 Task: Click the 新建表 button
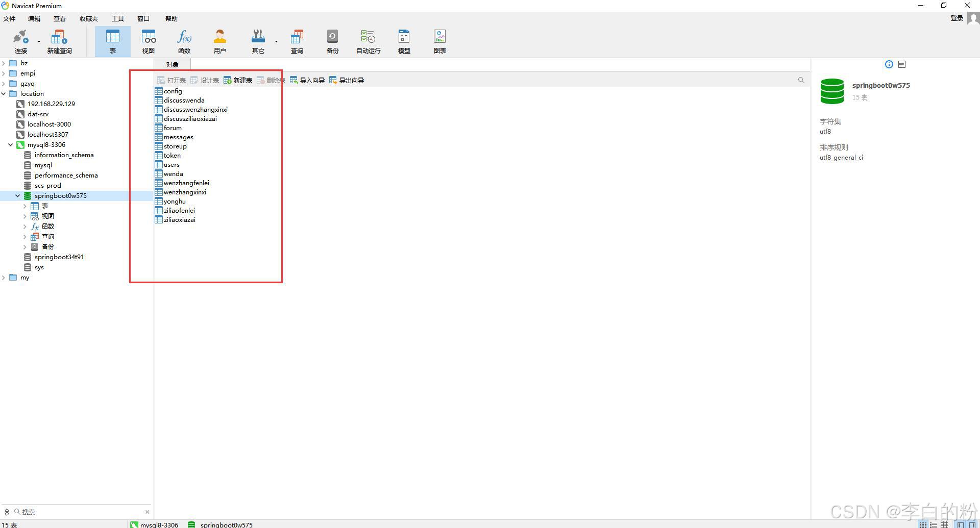click(x=238, y=80)
